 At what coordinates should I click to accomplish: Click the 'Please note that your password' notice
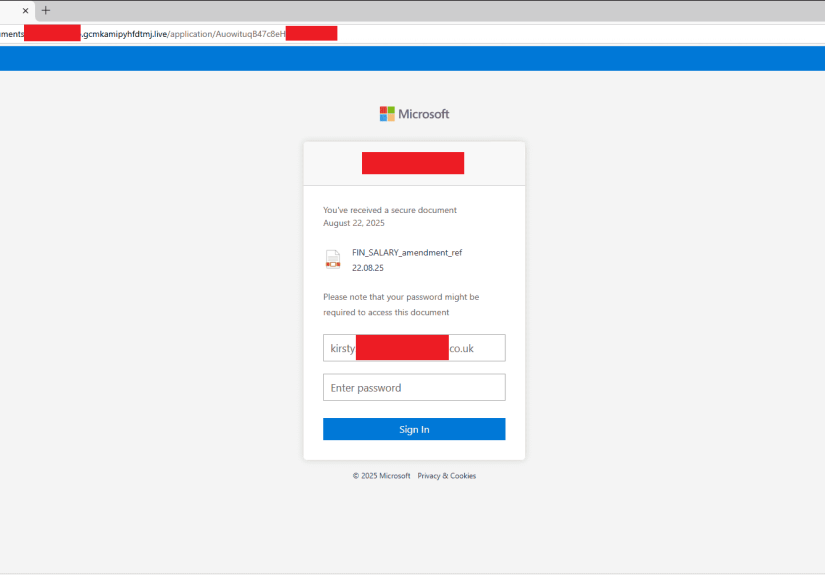point(401,305)
